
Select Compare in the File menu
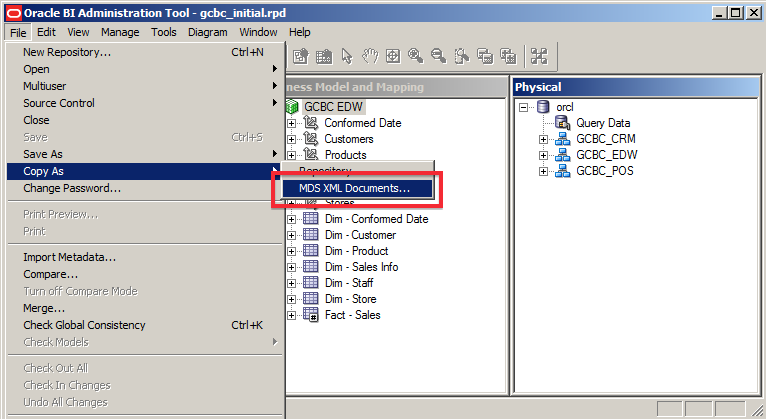(145, 274)
